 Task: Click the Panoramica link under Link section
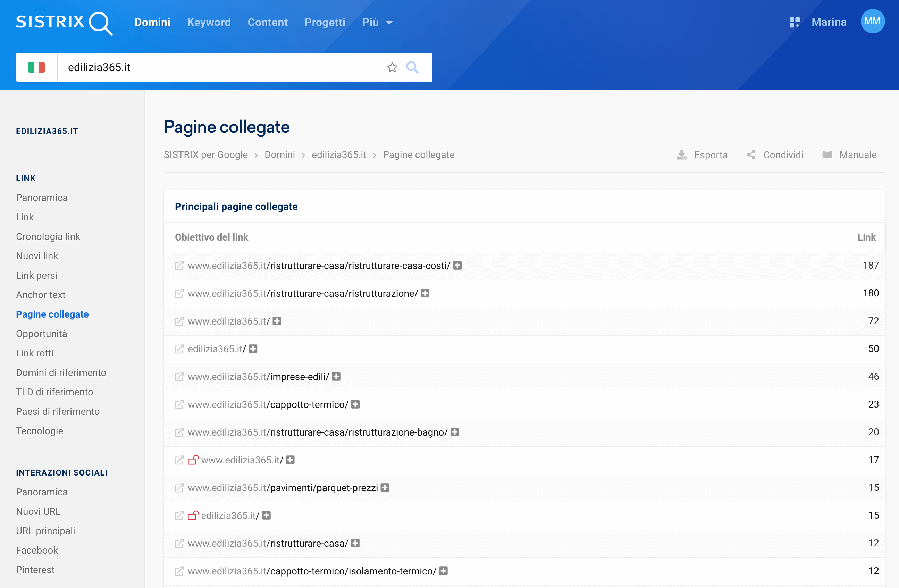[43, 198]
